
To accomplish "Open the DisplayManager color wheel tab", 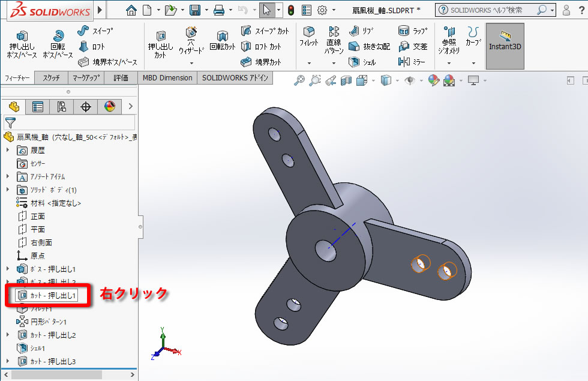I will (109, 107).
